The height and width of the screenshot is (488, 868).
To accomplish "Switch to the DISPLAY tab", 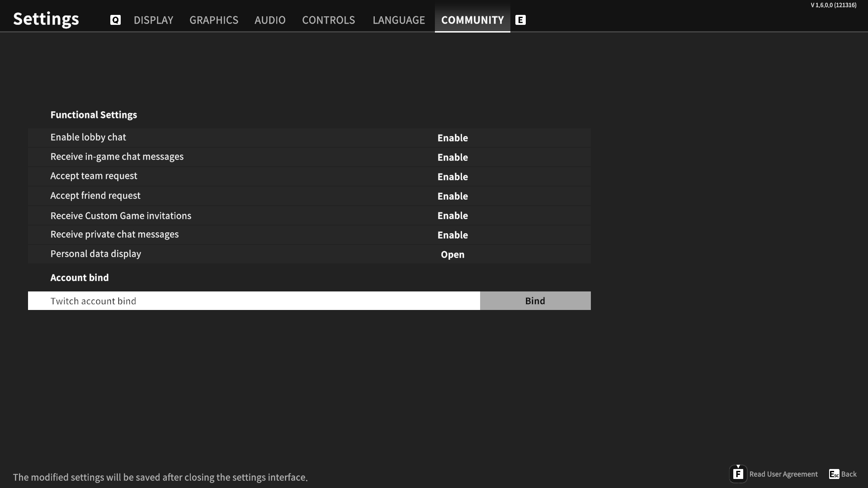I will [153, 20].
